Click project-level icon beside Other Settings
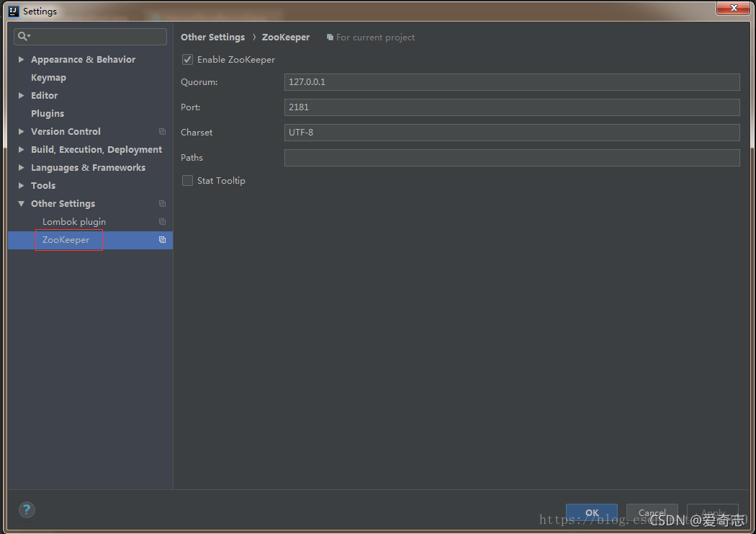 pyautogui.click(x=163, y=203)
